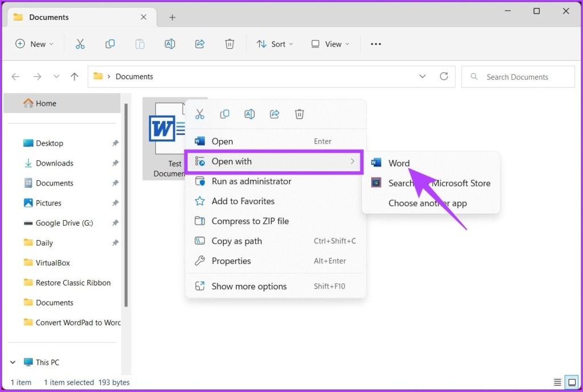583x392 pixels.
Task: Open Downloads in the navigation pane
Action: point(55,163)
